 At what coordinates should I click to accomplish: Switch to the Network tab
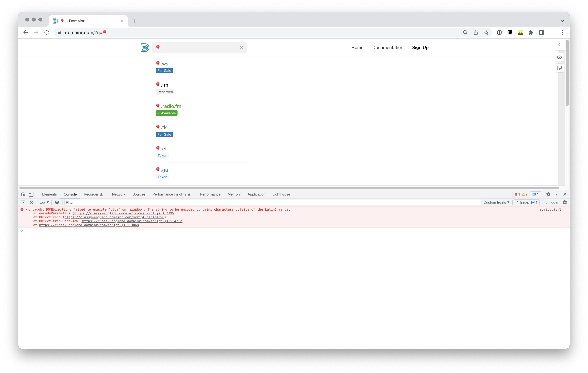(x=119, y=194)
